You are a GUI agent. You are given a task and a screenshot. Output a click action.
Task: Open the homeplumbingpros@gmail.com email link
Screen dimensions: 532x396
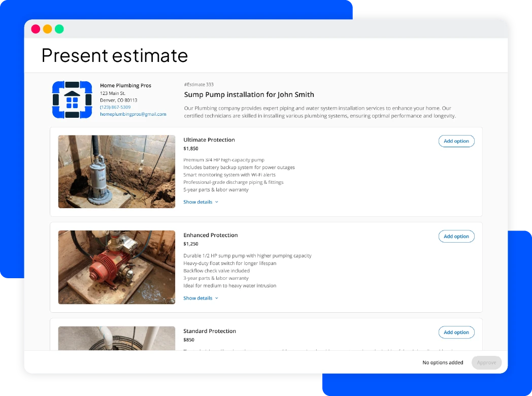point(133,114)
